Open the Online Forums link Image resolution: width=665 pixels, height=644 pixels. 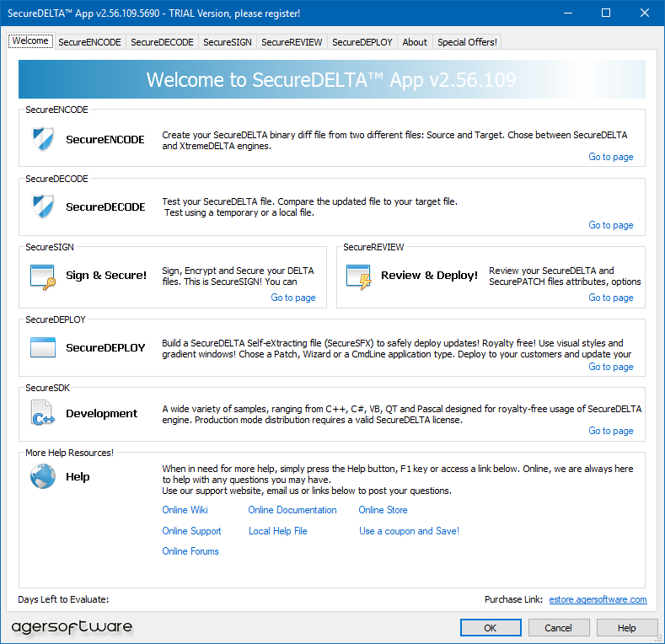coord(190,551)
